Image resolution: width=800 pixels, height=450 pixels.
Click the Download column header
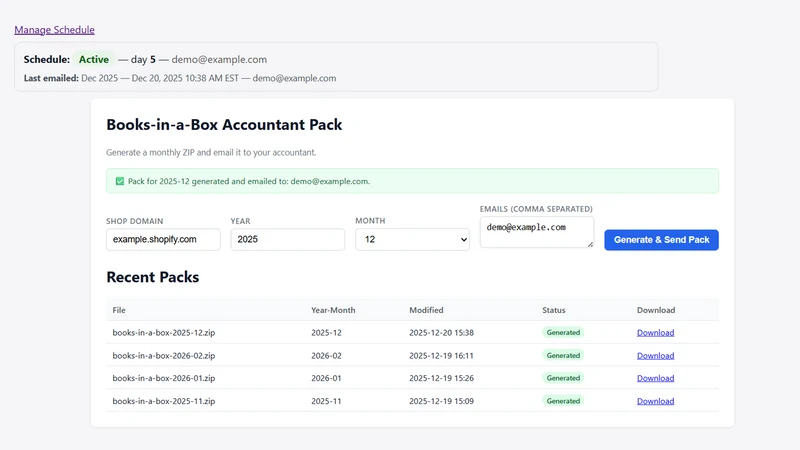click(x=656, y=310)
